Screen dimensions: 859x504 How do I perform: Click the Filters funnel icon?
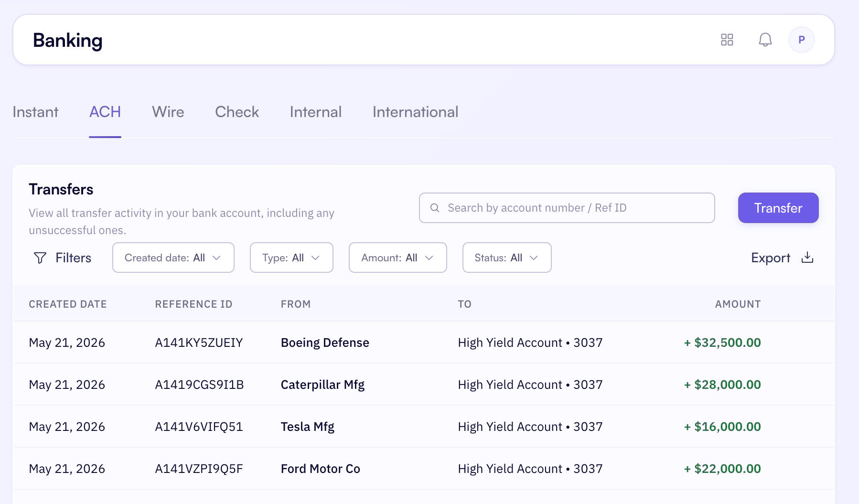click(40, 258)
